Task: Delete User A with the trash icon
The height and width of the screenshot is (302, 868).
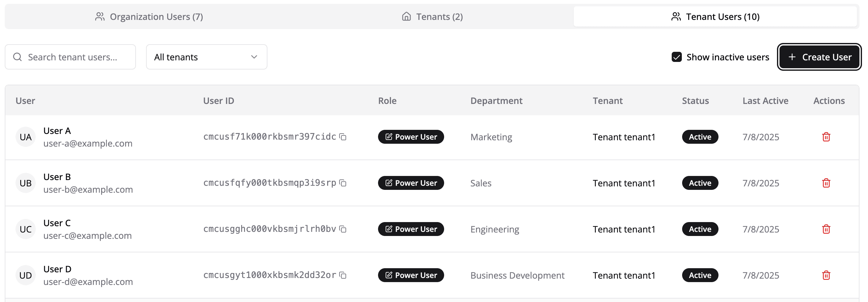Action: click(826, 137)
